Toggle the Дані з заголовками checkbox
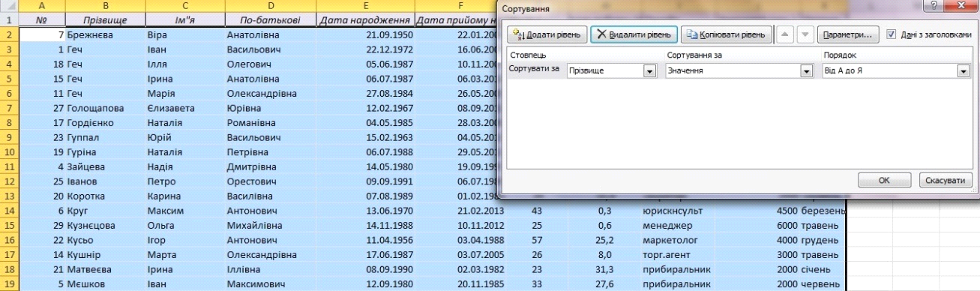This screenshot has width=980, height=291. [891, 34]
